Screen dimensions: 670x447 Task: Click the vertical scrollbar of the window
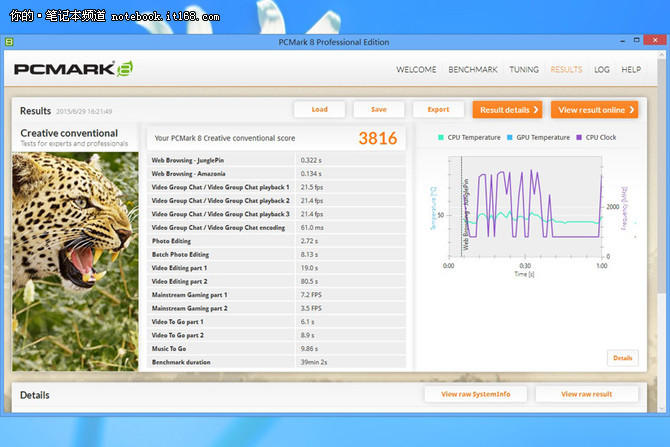click(x=662, y=231)
